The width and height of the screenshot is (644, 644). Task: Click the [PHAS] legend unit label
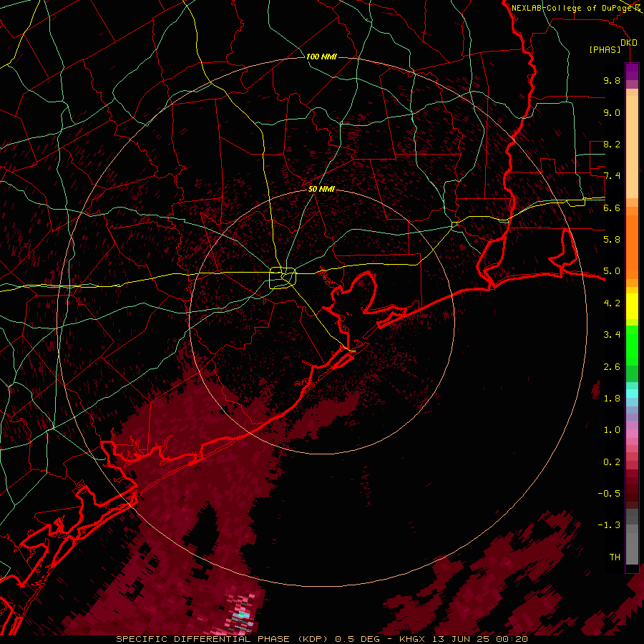tap(605, 50)
